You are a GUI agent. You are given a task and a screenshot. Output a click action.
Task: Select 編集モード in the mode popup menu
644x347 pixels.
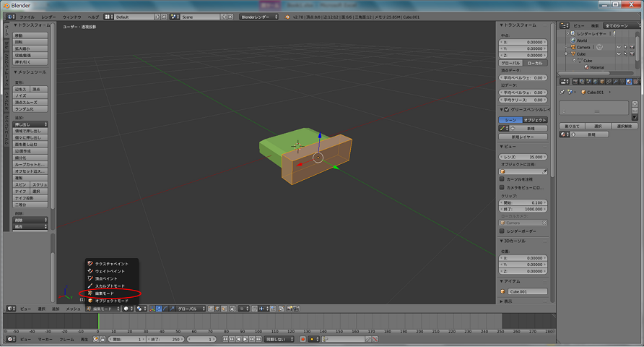[x=105, y=294]
